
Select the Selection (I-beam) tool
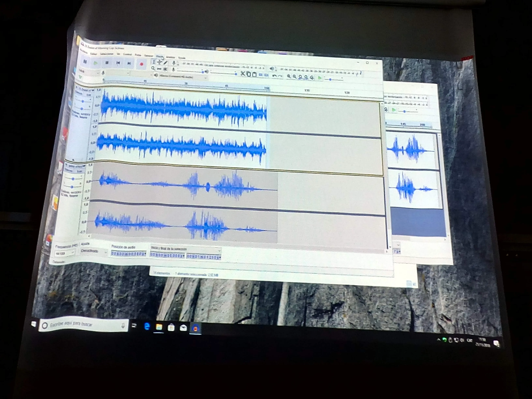point(154,62)
